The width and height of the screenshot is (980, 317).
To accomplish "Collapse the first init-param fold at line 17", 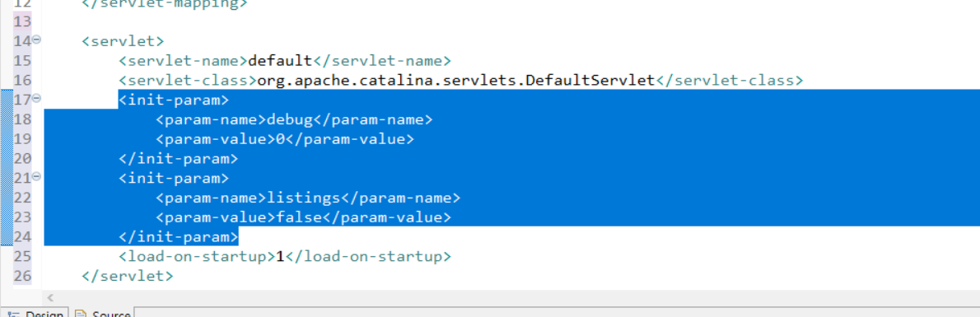I will 36,99.
